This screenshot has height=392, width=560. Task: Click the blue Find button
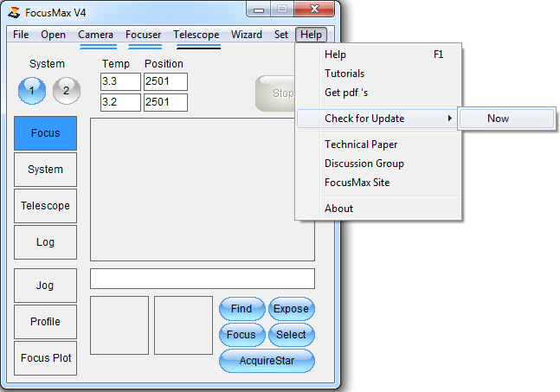241,309
